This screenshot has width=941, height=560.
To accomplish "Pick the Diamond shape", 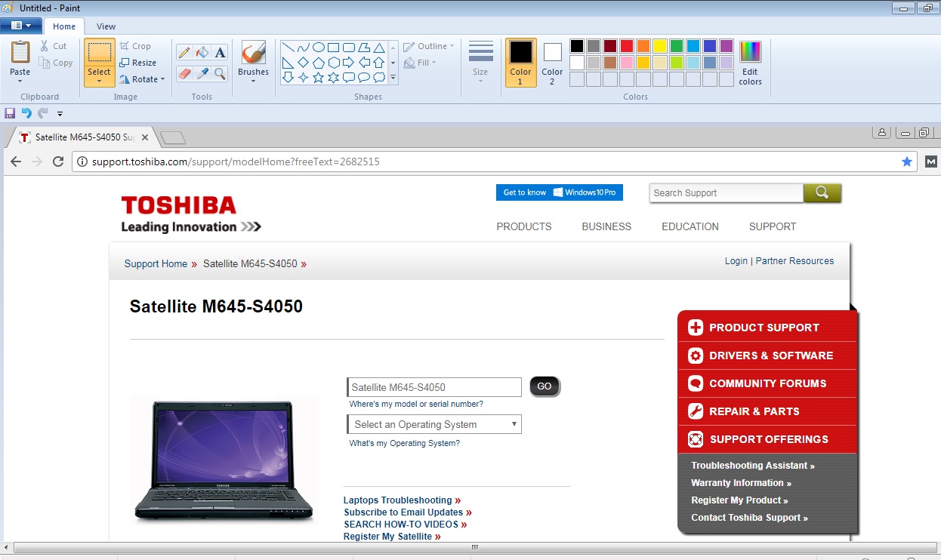I will (x=304, y=63).
